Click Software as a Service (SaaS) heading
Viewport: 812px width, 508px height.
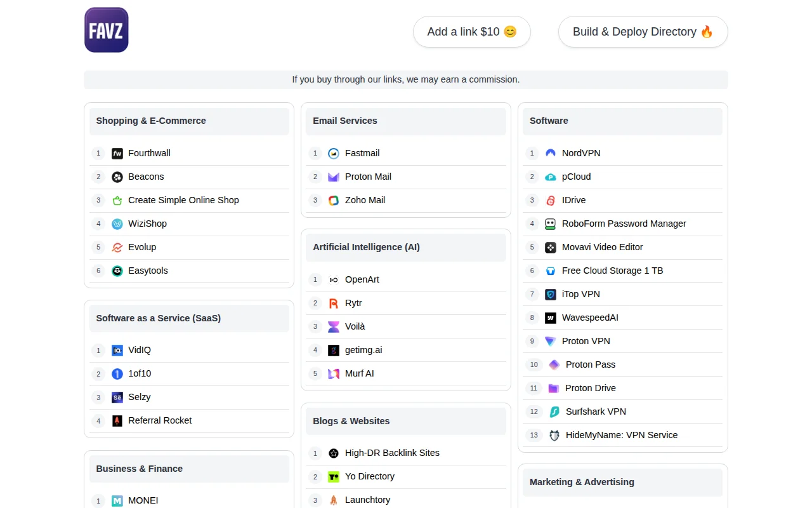click(159, 318)
